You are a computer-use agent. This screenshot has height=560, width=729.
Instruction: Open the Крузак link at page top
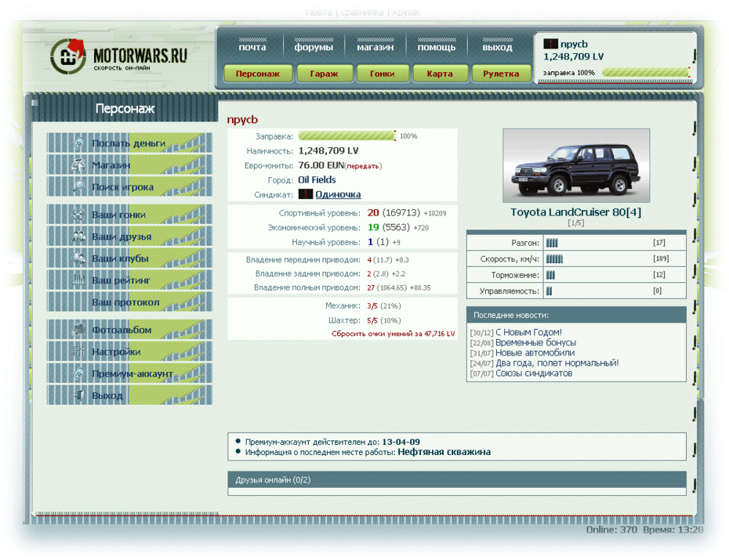click(406, 13)
